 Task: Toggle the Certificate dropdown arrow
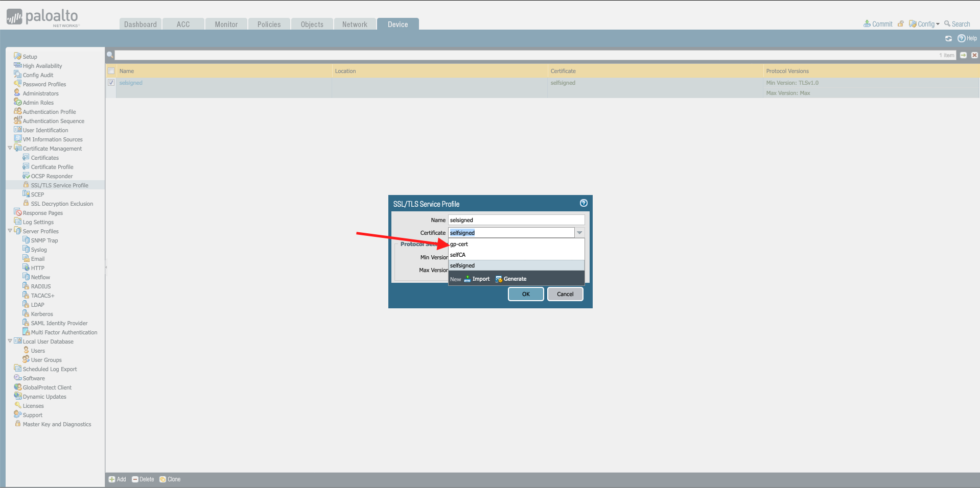(x=579, y=233)
